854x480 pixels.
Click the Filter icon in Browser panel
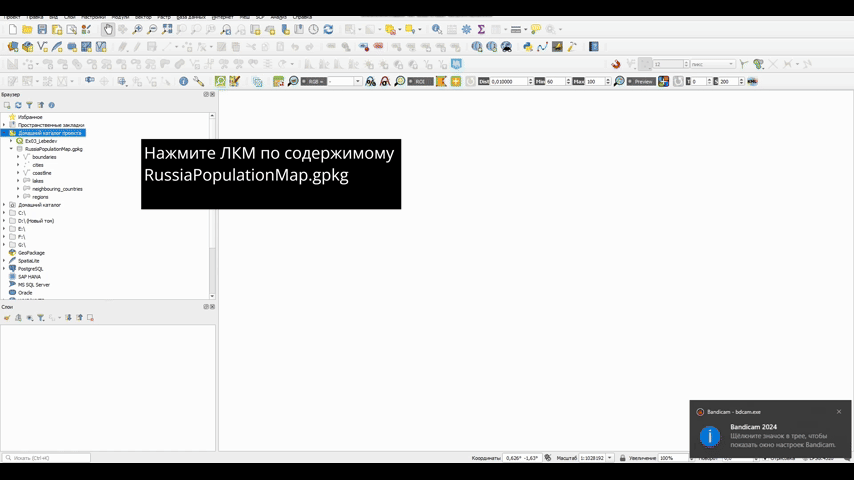(29, 105)
